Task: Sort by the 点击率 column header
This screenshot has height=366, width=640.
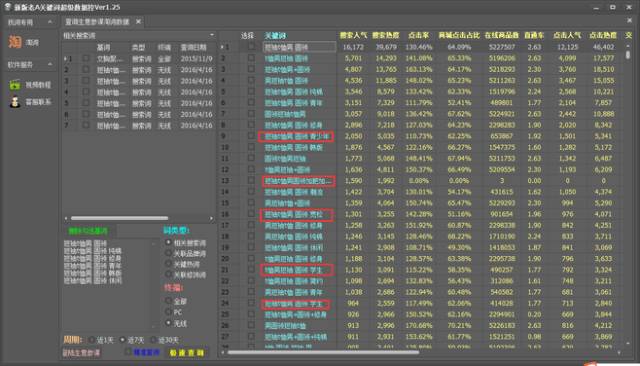Action: pos(418,36)
